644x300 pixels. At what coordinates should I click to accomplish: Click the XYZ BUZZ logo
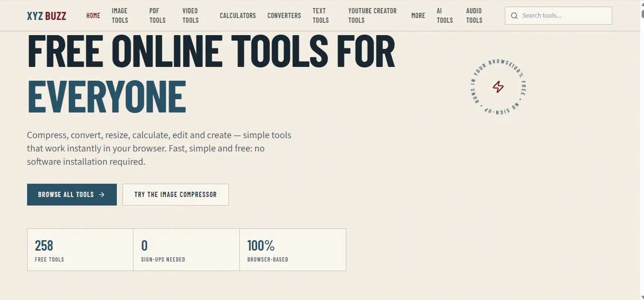coord(47,16)
